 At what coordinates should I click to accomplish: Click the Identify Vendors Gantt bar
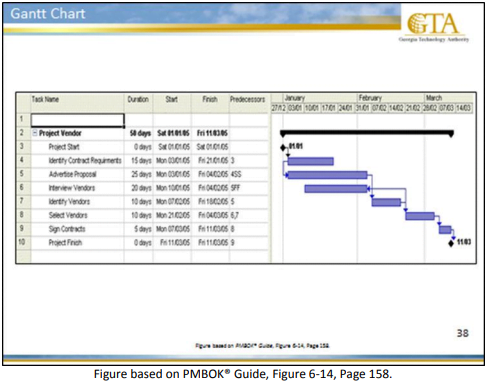(x=386, y=202)
